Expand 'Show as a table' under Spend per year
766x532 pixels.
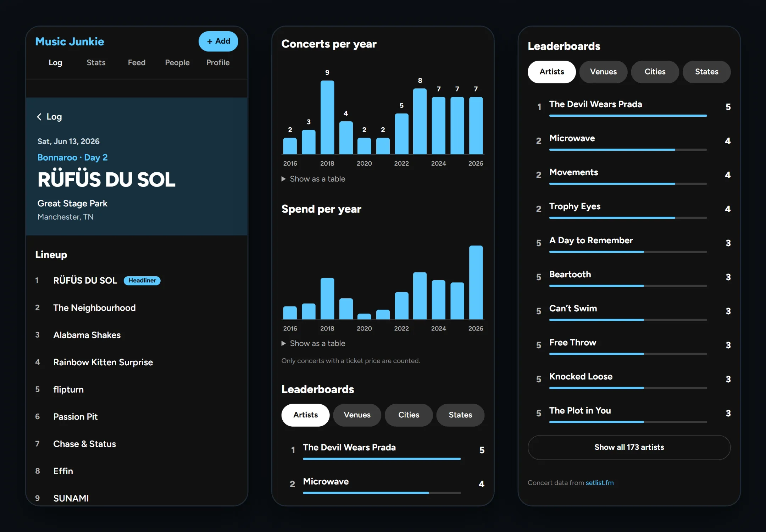(313, 343)
